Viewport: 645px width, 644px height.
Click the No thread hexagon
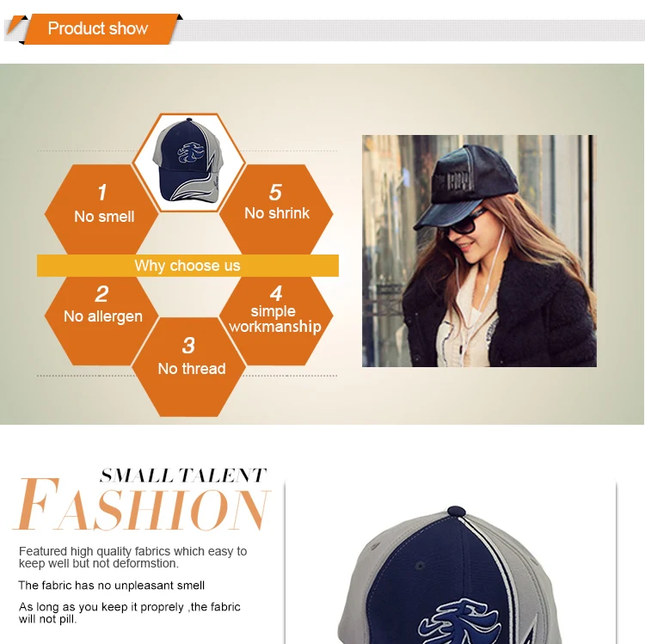tap(189, 367)
